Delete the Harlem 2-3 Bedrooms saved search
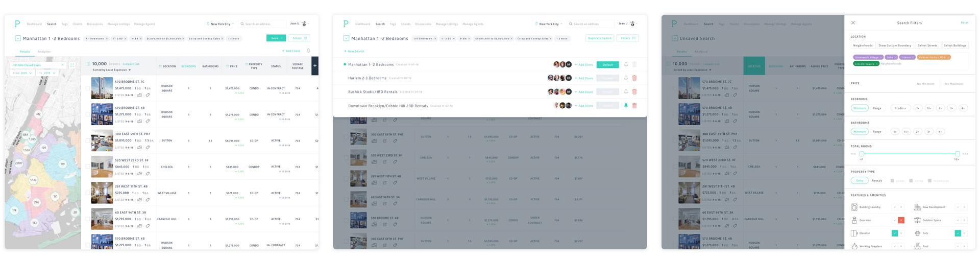 click(634, 78)
